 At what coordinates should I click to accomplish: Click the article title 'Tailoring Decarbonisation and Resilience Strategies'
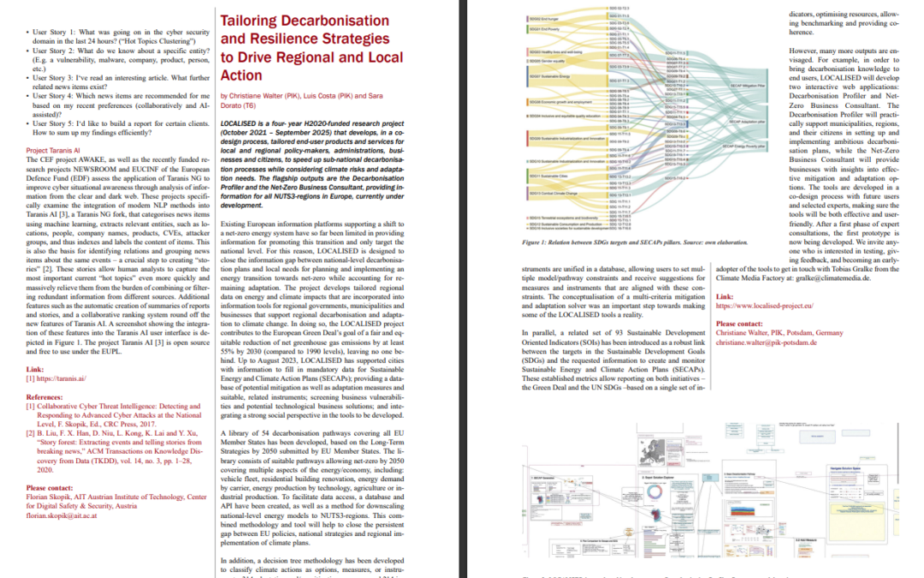pyautogui.click(x=311, y=48)
